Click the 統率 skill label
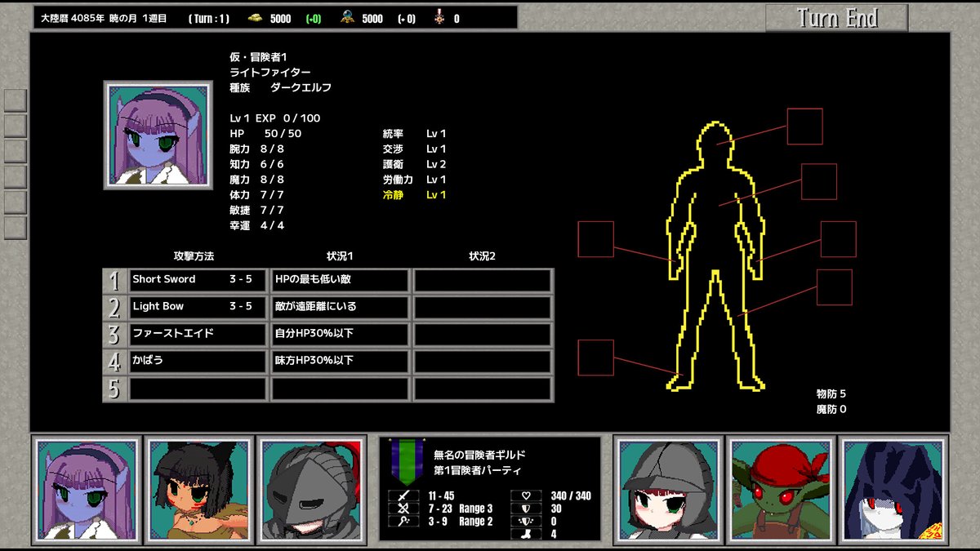 click(393, 133)
